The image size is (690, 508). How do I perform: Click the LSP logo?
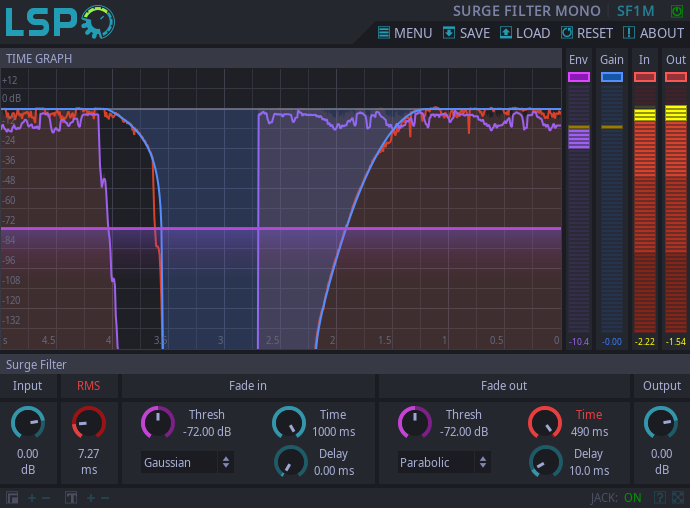[x=60, y=22]
